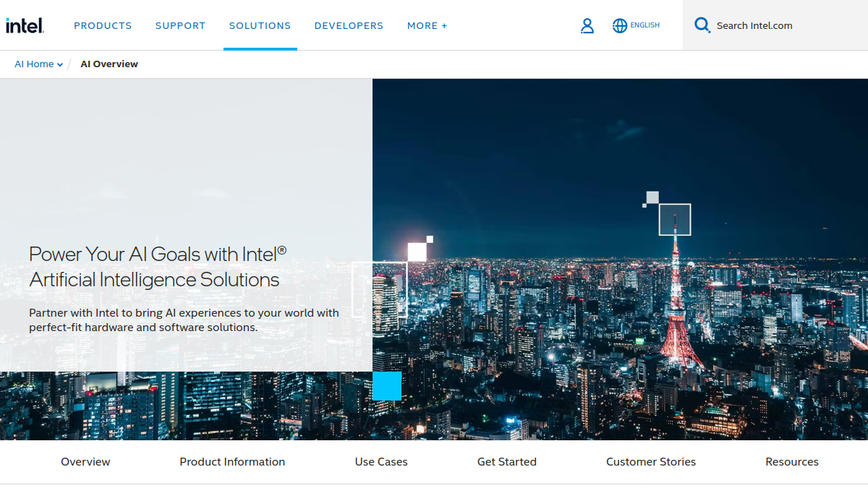Viewport: 868px width, 488px height.
Task: Open Resources section link
Action: [x=792, y=462]
